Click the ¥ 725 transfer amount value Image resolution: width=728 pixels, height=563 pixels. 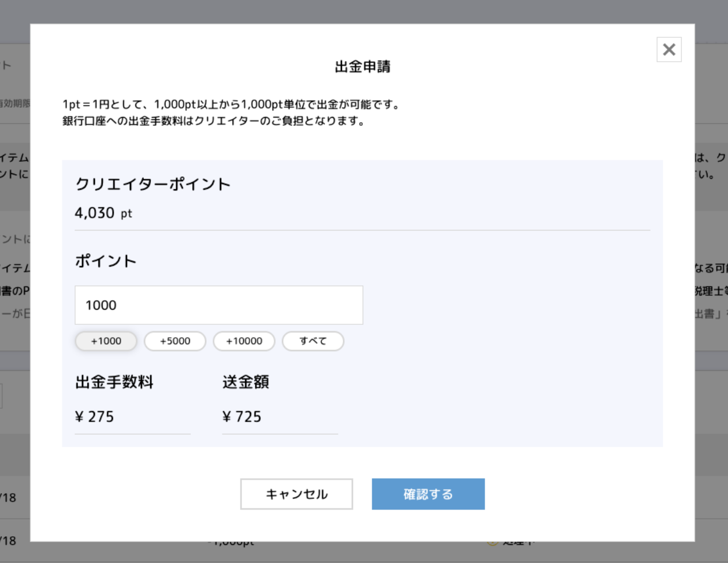242,417
